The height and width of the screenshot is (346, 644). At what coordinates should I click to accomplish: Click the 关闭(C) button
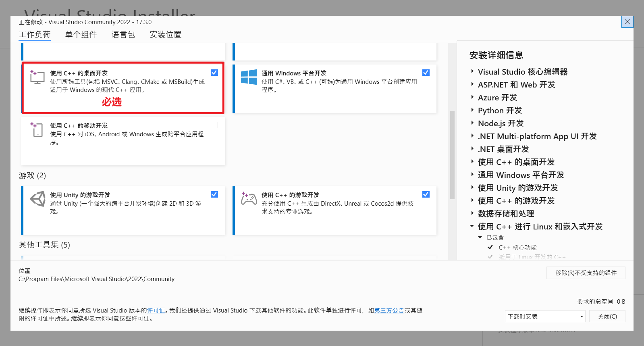coord(607,316)
